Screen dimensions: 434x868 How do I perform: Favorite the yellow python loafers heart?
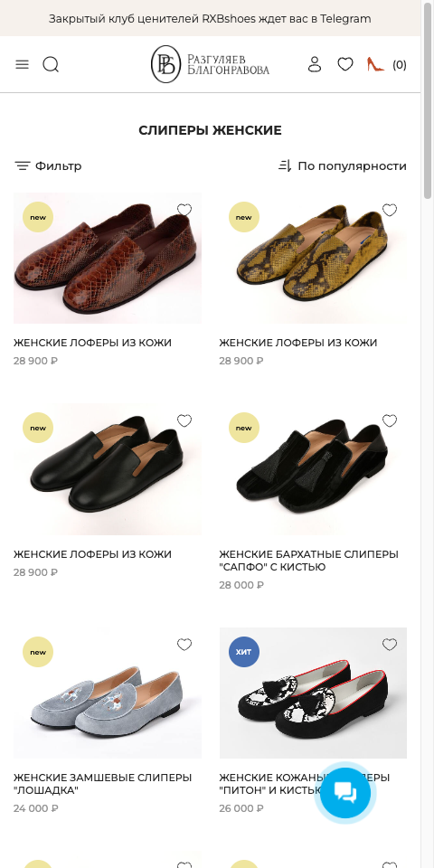390,210
